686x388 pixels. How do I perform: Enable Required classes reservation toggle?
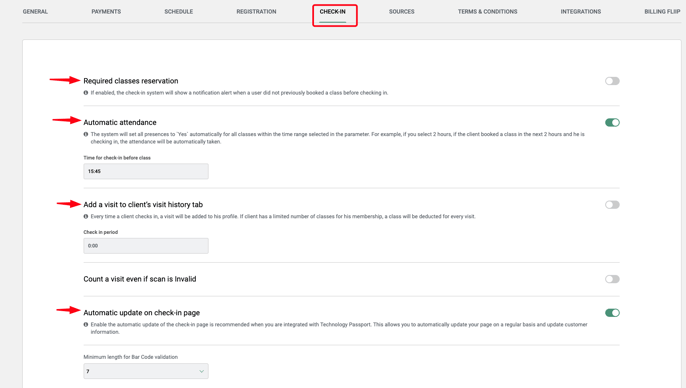click(612, 81)
